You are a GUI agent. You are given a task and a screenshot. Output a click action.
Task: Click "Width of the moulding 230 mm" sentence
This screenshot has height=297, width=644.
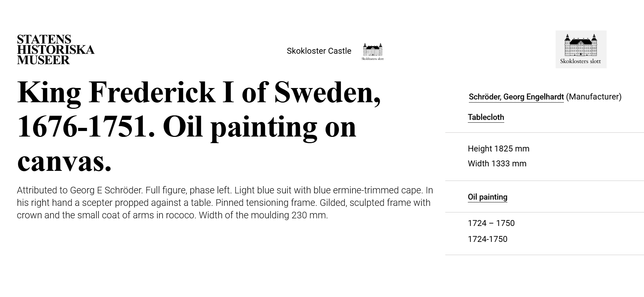[263, 215]
